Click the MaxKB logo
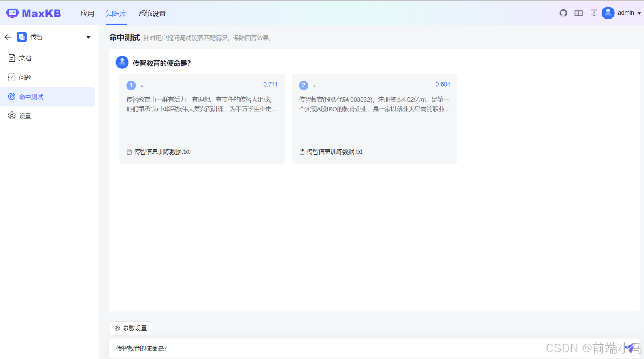 point(34,13)
